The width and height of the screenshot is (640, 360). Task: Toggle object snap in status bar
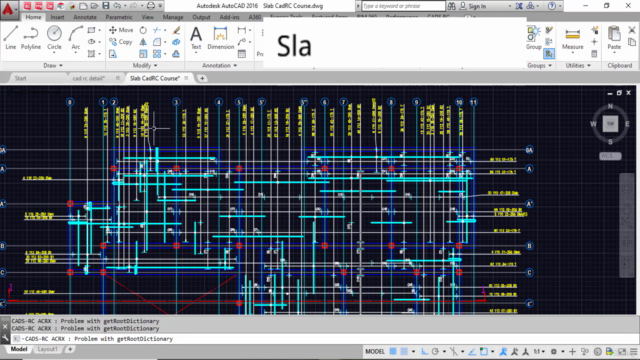pos(484,351)
